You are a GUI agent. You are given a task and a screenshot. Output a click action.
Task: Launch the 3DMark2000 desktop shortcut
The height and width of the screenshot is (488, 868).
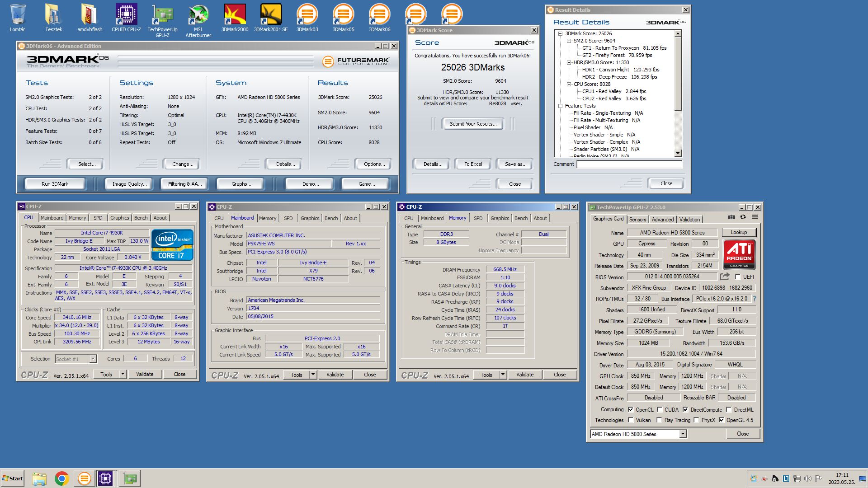(235, 18)
